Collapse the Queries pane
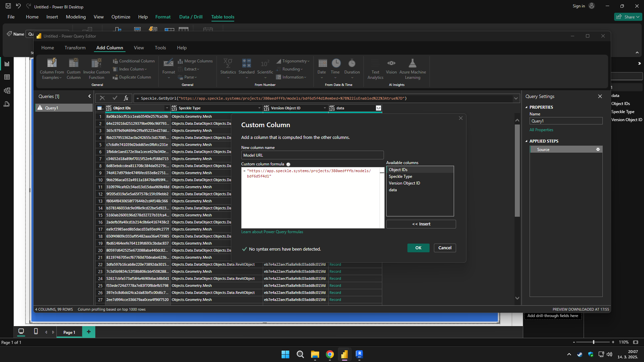This screenshot has height=362, width=644. (x=90, y=96)
